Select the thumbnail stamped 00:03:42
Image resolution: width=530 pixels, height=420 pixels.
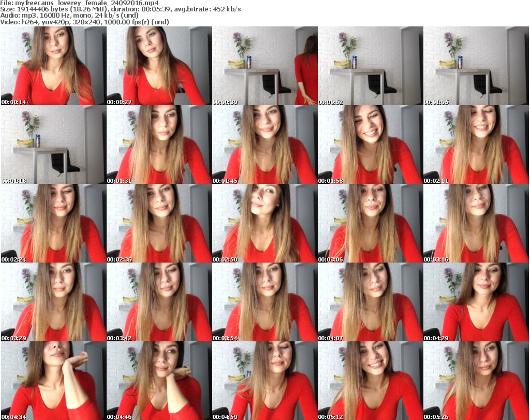(x=159, y=302)
